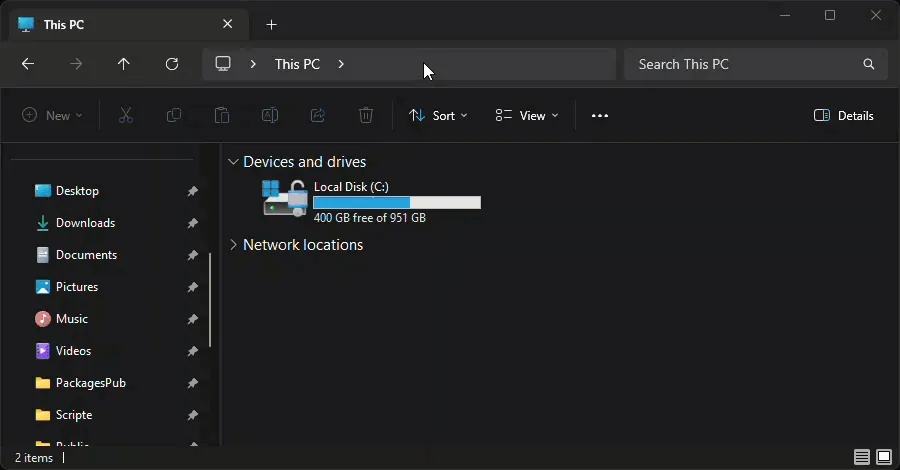Unpin Documents using its pin icon

[x=192, y=255]
